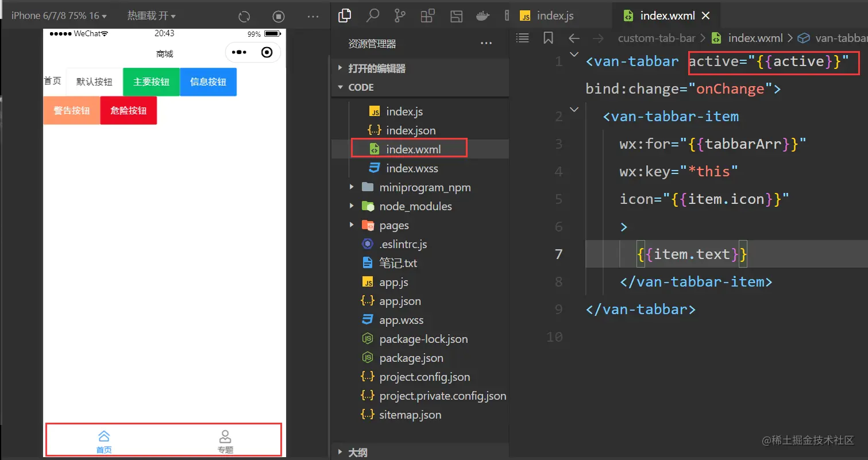This screenshot has height=460, width=868.
Task: Select the index.wxml editor tab
Action: coord(668,16)
